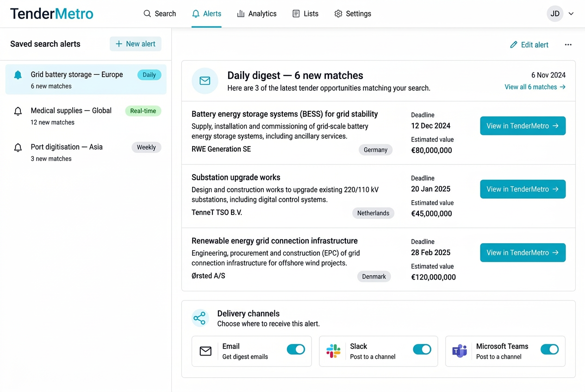Click arrow in Renewable View in TenderMetro button
This screenshot has height=392, width=585.
(x=556, y=252)
